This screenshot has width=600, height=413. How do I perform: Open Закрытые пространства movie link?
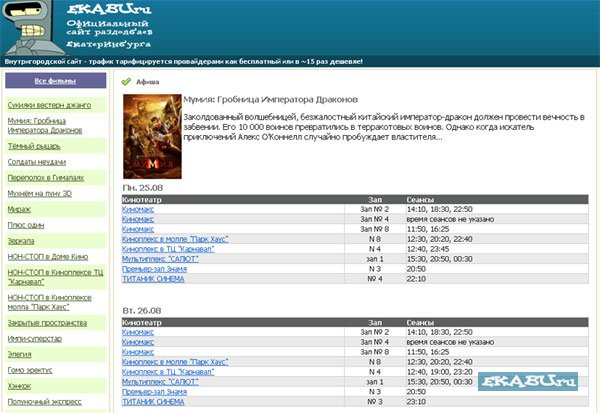pos(47,323)
